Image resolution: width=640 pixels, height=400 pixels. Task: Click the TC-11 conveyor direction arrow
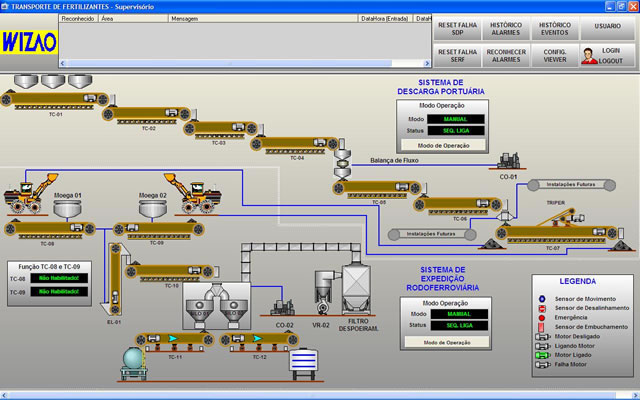click(173, 338)
